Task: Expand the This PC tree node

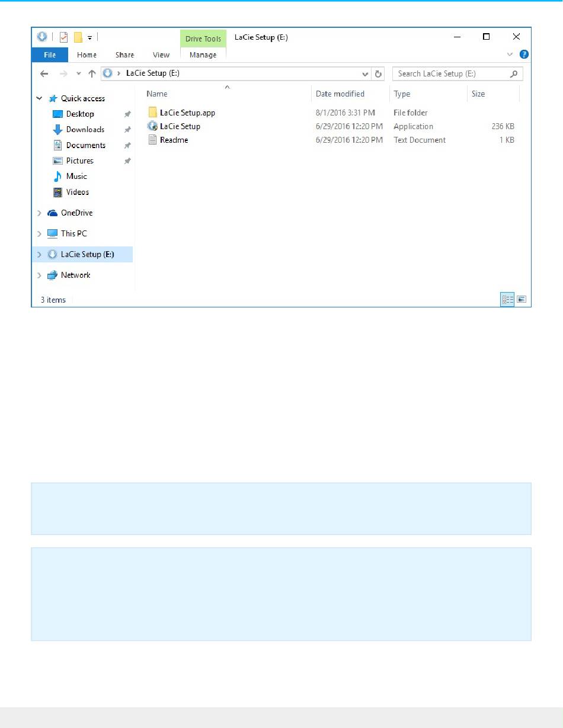Action: click(40, 233)
